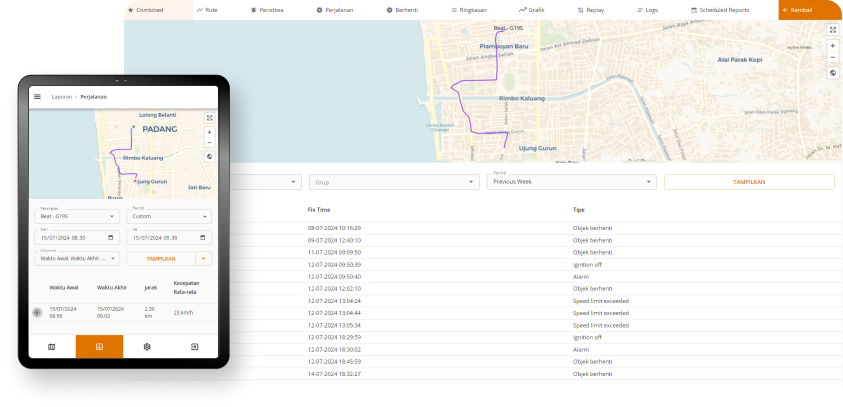
Task: Click the fullscreen icon on the large map
Action: pos(832,30)
